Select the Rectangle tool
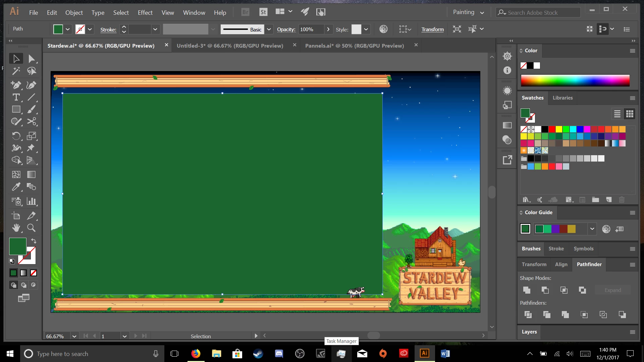The image size is (644, 362). click(x=16, y=110)
